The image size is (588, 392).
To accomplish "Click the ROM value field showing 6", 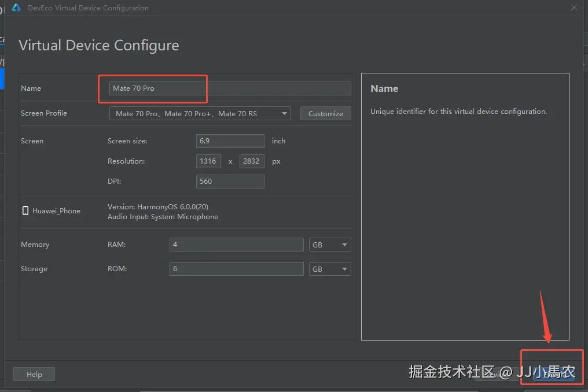I will 237,269.
